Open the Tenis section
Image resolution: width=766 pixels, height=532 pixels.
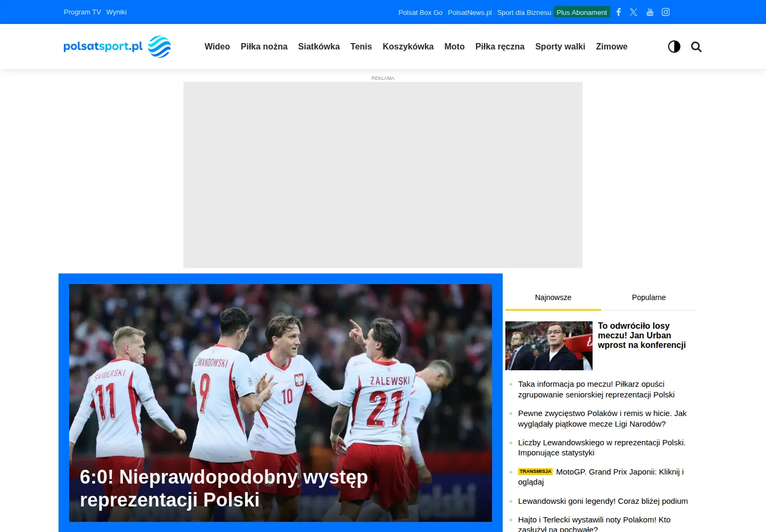(361, 47)
